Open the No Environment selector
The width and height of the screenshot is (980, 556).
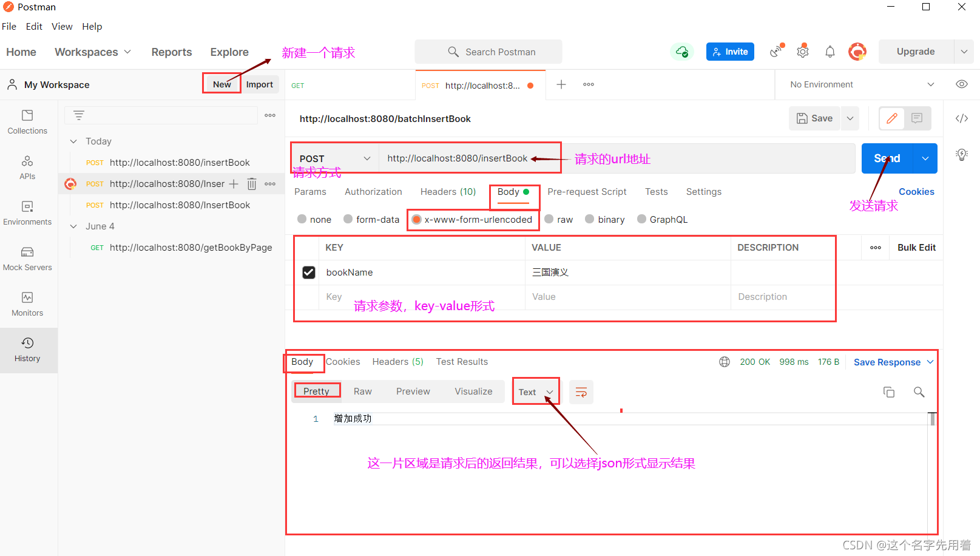[862, 84]
